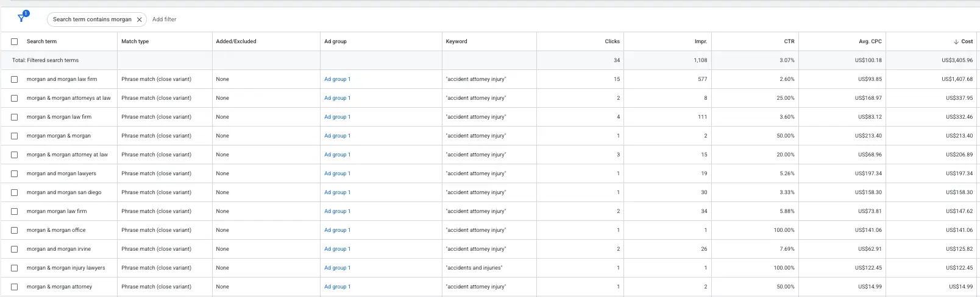Sort by the Search term column header
980x297 pixels.
[41, 41]
